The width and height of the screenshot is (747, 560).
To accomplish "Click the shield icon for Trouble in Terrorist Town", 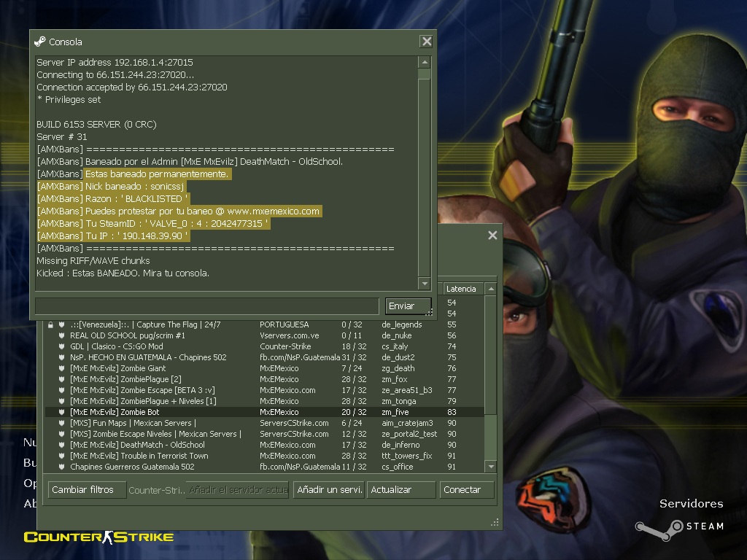I will click(61, 456).
